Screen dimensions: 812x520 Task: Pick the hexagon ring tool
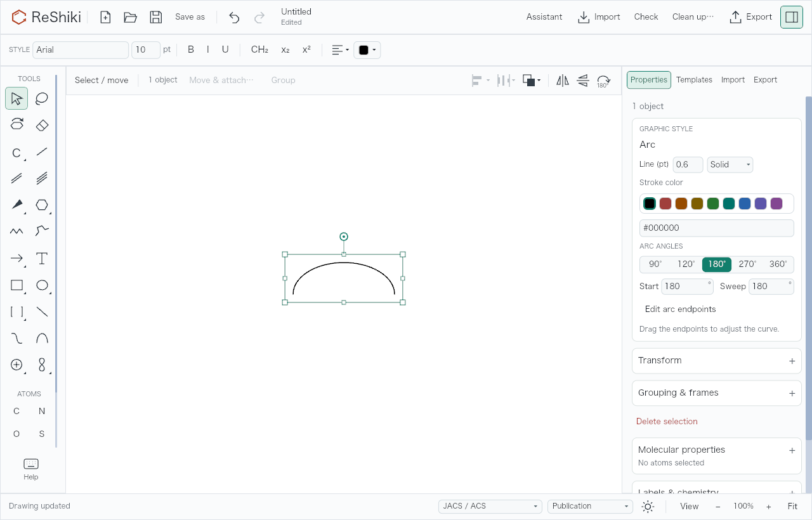point(42,205)
